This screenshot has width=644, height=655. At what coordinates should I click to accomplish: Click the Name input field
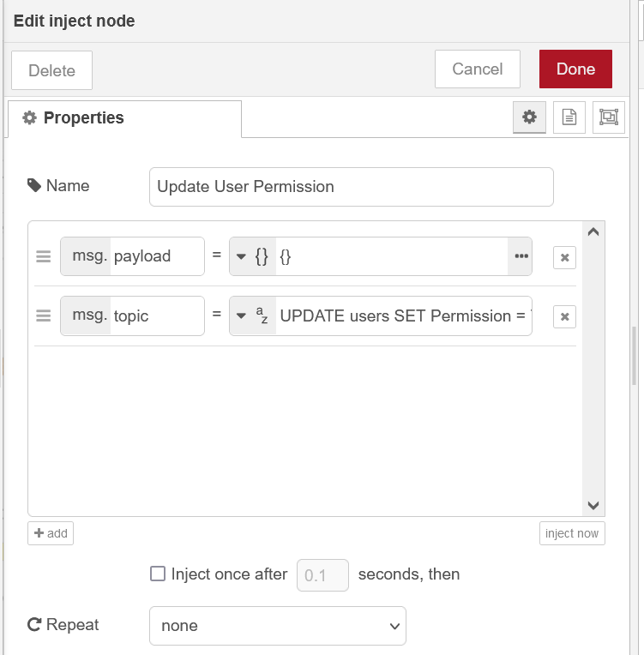pyautogui.click(x=351, y=187)
